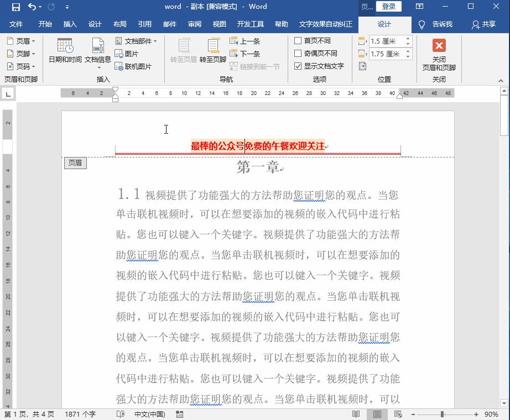This screenshot has width=510, height=420.
Task: Uncheck 显示文档文字 to hide document text
Action: pyautogui.click(x=299, y=65)
